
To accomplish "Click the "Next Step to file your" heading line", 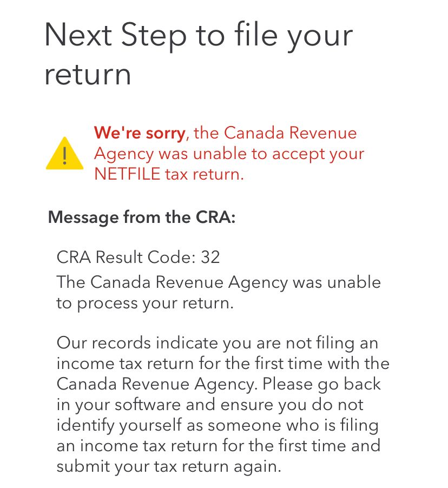I will [198, 35].
